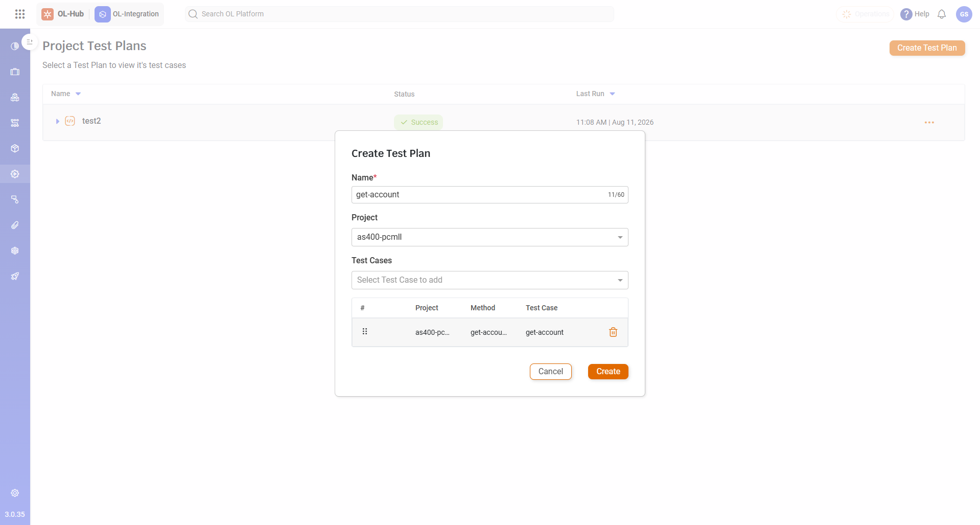Grab the drag handle on test case row
Viewport: 980px width, 525px height.
[365, 331]
